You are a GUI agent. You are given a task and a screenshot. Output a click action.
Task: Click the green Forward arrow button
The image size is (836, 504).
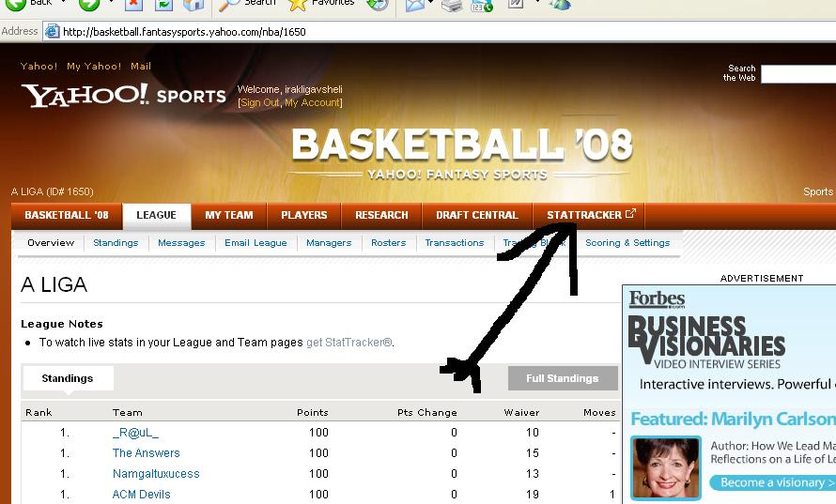pyautogui.click(x=88, y=5)
